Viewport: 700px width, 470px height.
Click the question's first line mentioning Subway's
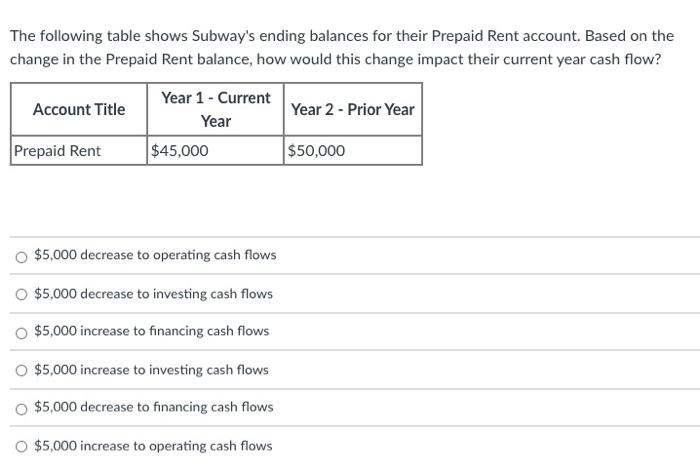tap(342, 36)
